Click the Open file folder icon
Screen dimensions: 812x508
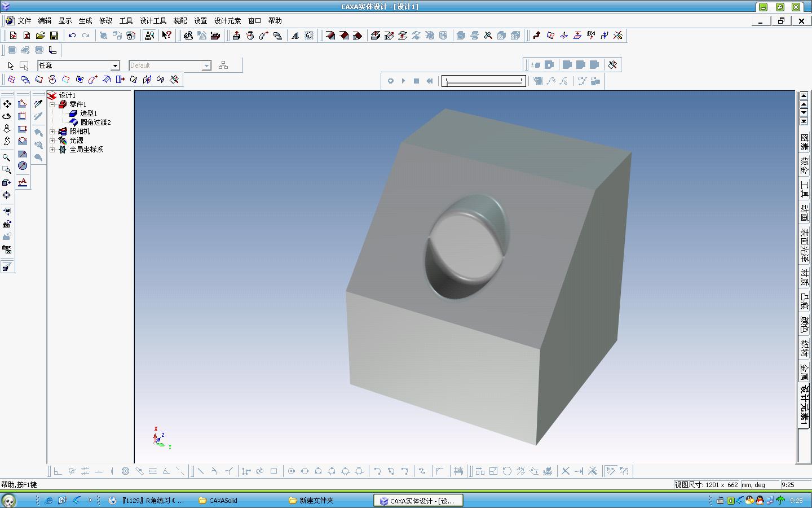click(x=40, y=36)
